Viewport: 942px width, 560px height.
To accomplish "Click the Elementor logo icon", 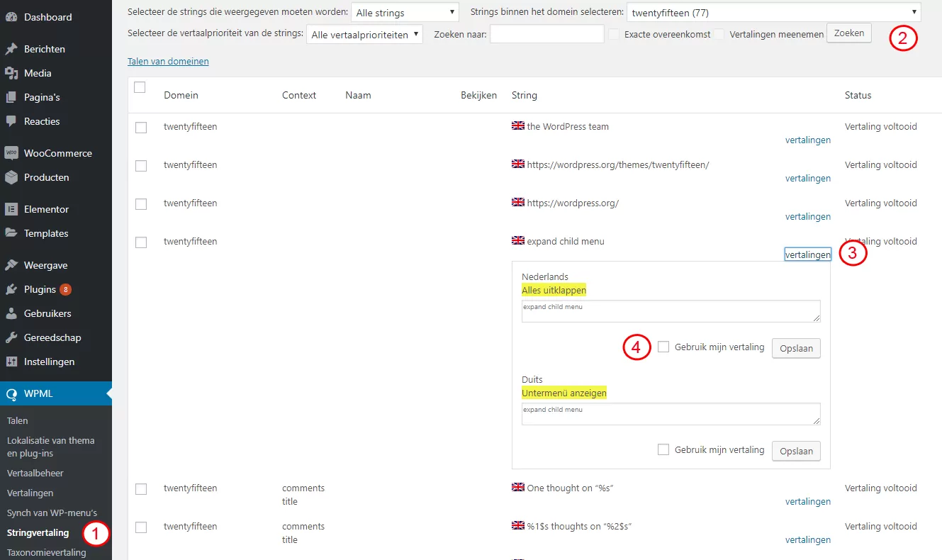I will pyautogui.click(x=11, y=209).
